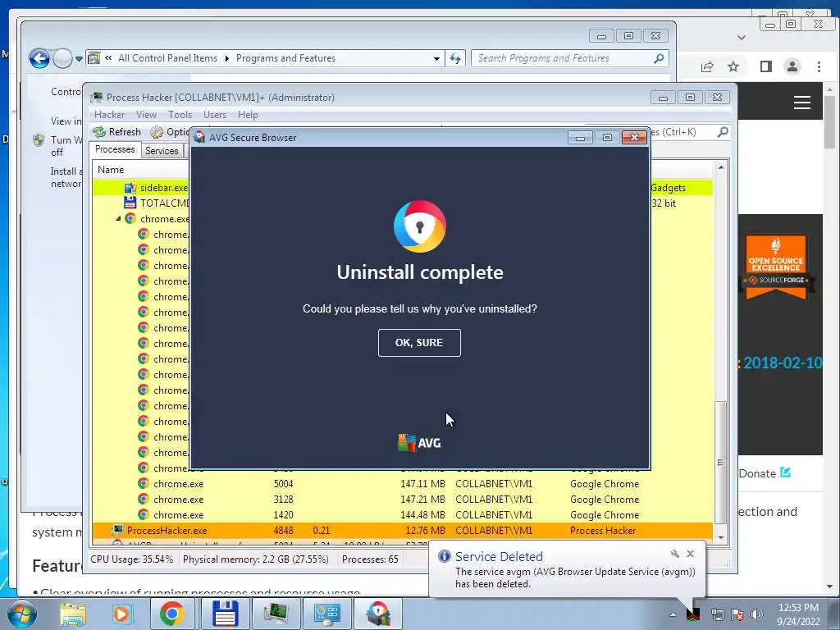
Task: Open the Windows Start menu
Action: click(x=21, y=614)
